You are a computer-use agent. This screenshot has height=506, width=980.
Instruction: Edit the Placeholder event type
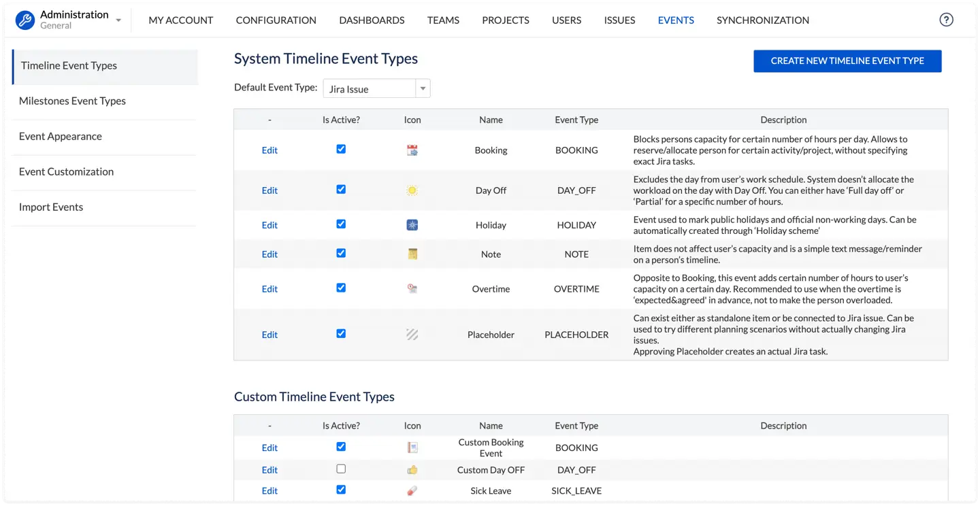click(269, 335)
